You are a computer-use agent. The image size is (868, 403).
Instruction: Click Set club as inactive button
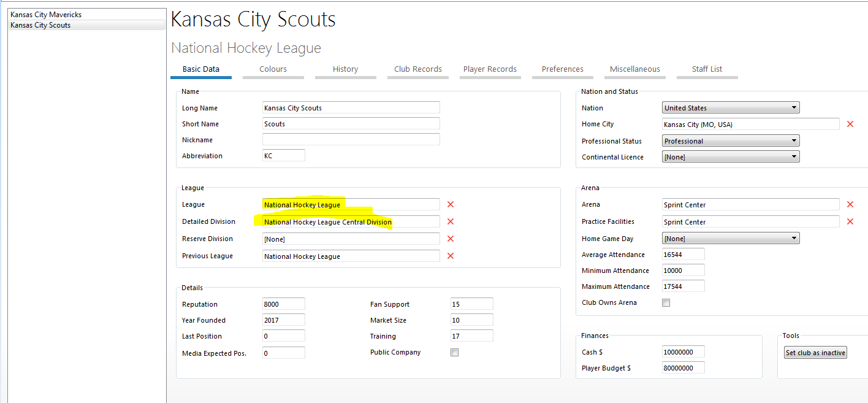pyautogui.click(x=815, y=353)
